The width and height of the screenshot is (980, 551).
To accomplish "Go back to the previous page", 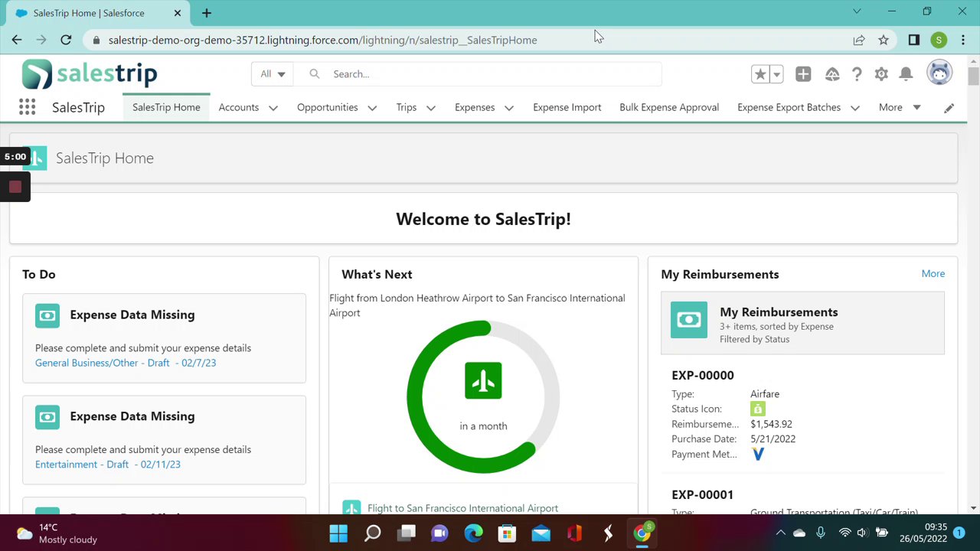I will pyautogui.click(x=17, y=40).
